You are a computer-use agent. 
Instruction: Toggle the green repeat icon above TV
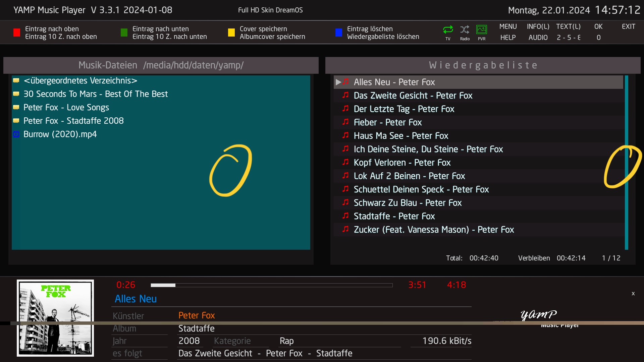tap(448, 29)
